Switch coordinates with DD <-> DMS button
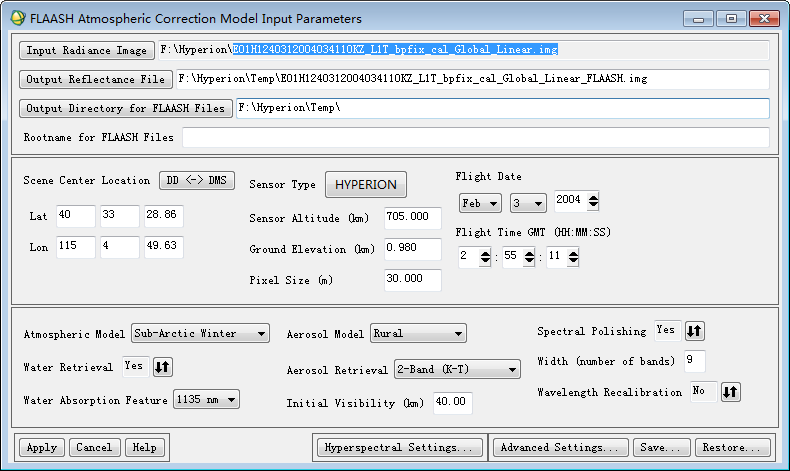This screenshot has width=790, height=471. coord(197,180)
